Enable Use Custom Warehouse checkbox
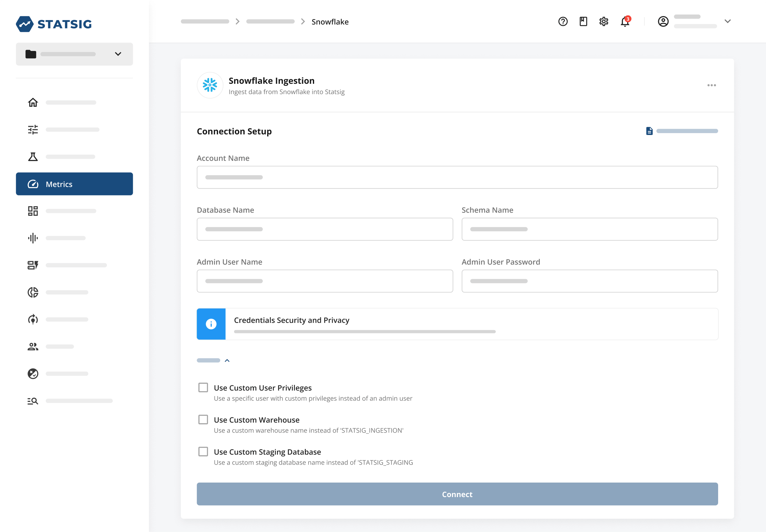766x532 pixels. pyautogui.click(x=203, y=420)
